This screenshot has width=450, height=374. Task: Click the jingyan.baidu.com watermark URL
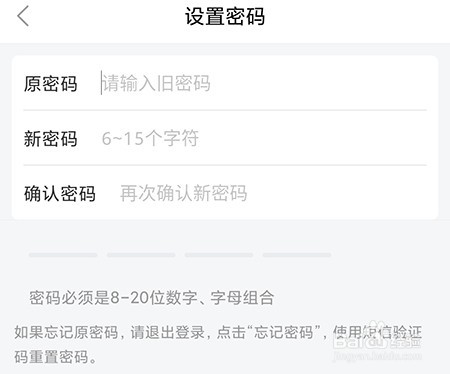[377, 355]
